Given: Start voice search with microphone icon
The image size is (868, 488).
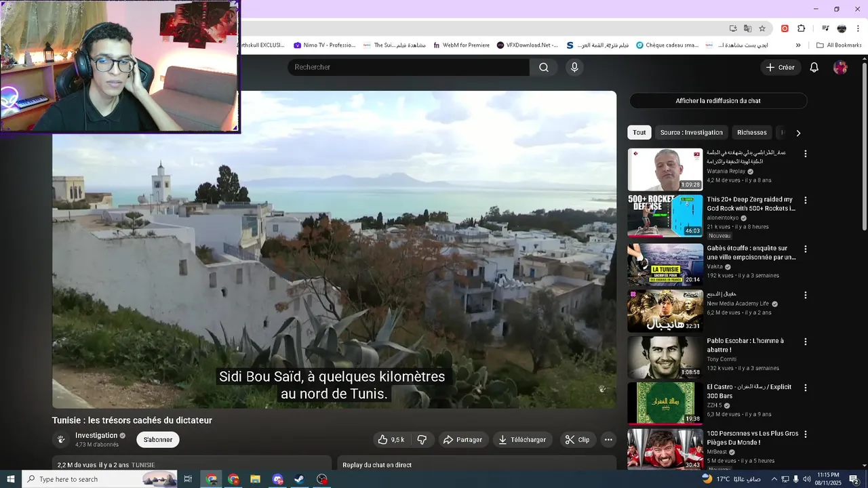Looking at the screenshot, I should 574,67.
